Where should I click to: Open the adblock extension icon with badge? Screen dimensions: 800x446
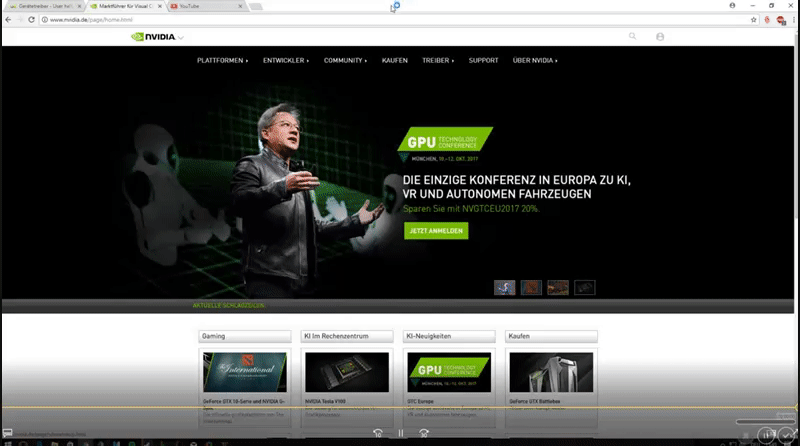[781, 20]
